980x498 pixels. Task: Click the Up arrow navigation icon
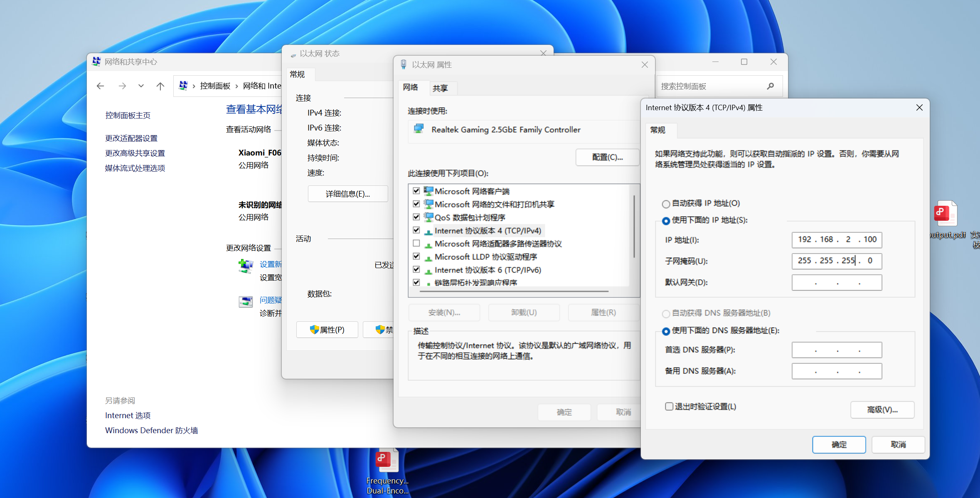coord(160,86)
